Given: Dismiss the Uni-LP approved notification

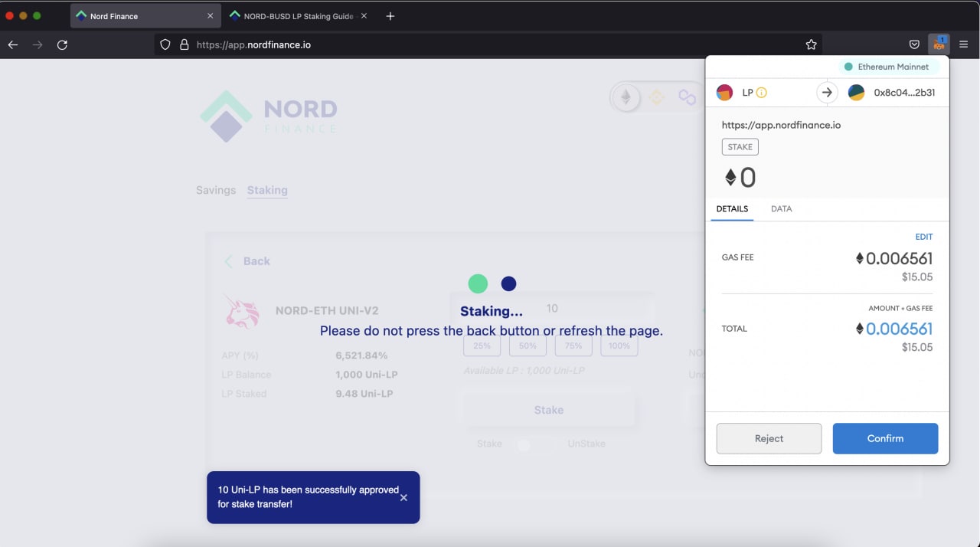Looking at the screenshot, I should [403, 497].
